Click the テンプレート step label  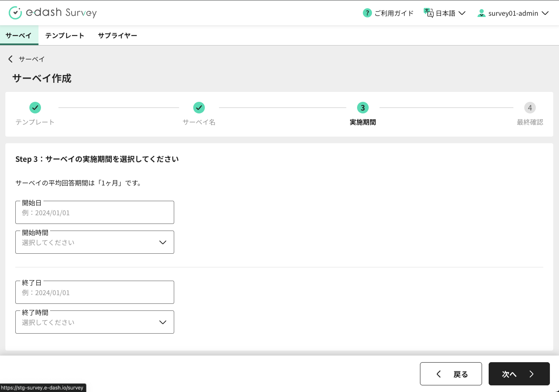[35, 122]
